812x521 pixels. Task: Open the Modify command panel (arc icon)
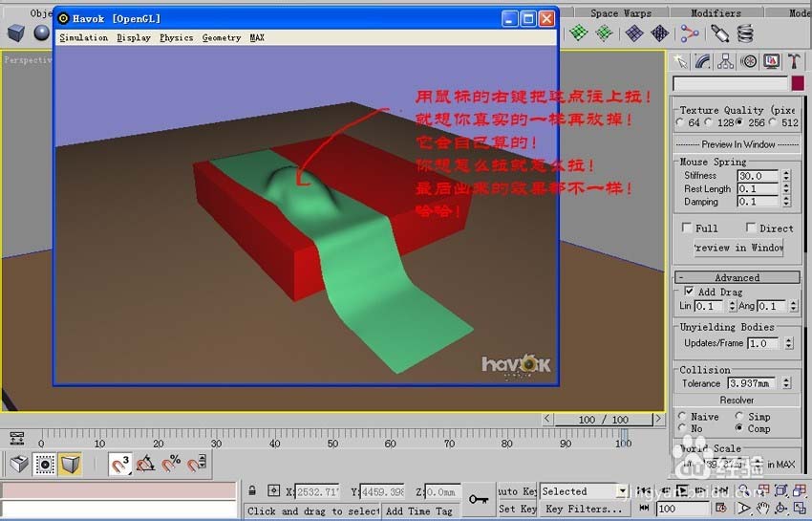(x=702, y=62)
